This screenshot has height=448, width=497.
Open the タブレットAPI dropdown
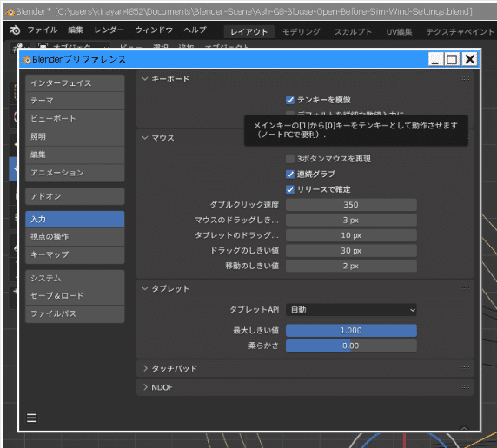tap(351, 310)
